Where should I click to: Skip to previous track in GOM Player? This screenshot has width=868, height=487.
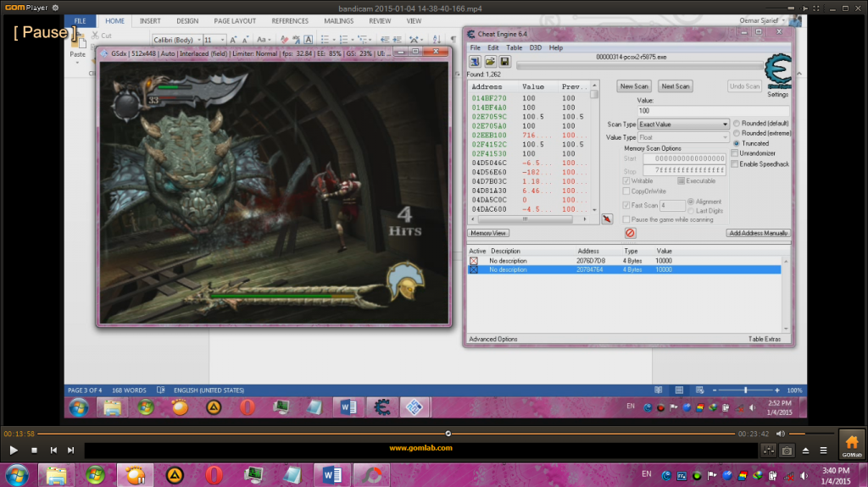tap(53, 451)
